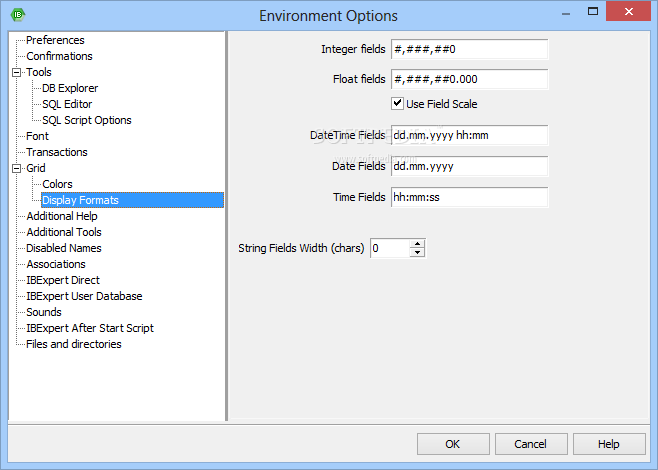
Task: Select the Display Formats item
Action: (x=132, y=200)
